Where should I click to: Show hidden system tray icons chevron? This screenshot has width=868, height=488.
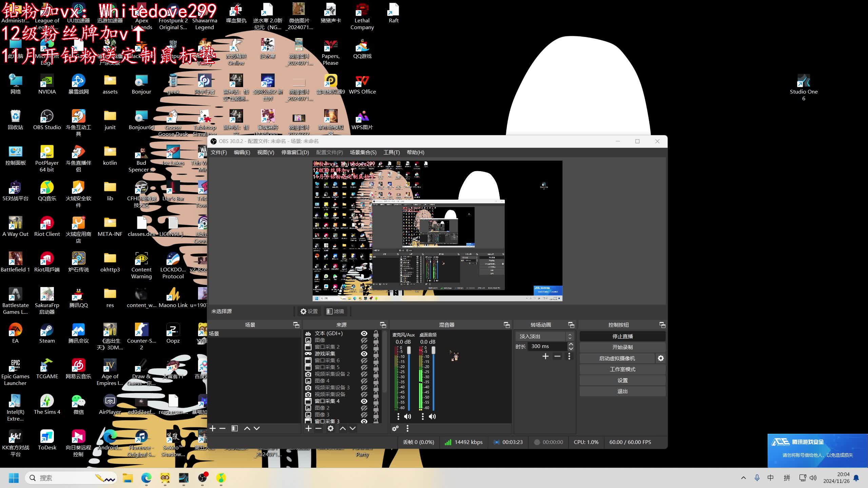point(744,478)
